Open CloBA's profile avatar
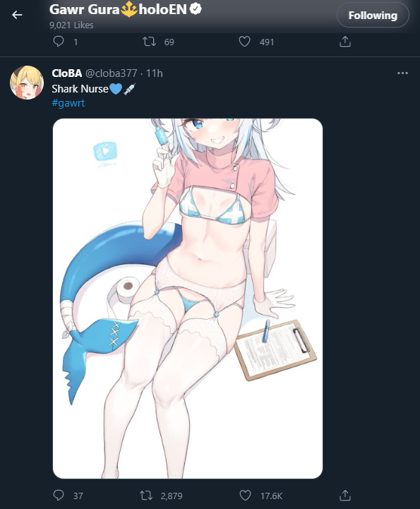420x509 pixels. pos(27,83)
